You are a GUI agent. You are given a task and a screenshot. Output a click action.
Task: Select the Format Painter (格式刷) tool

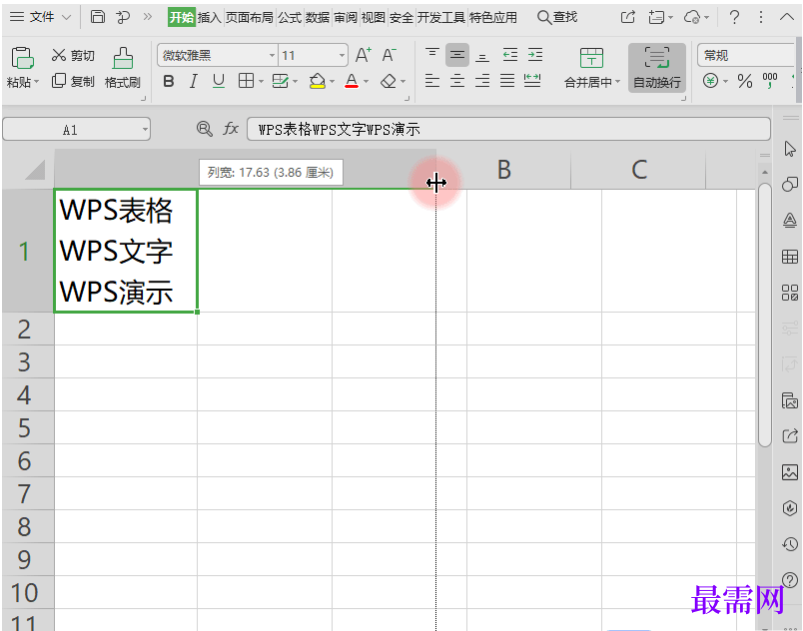[x=123, y=68]
